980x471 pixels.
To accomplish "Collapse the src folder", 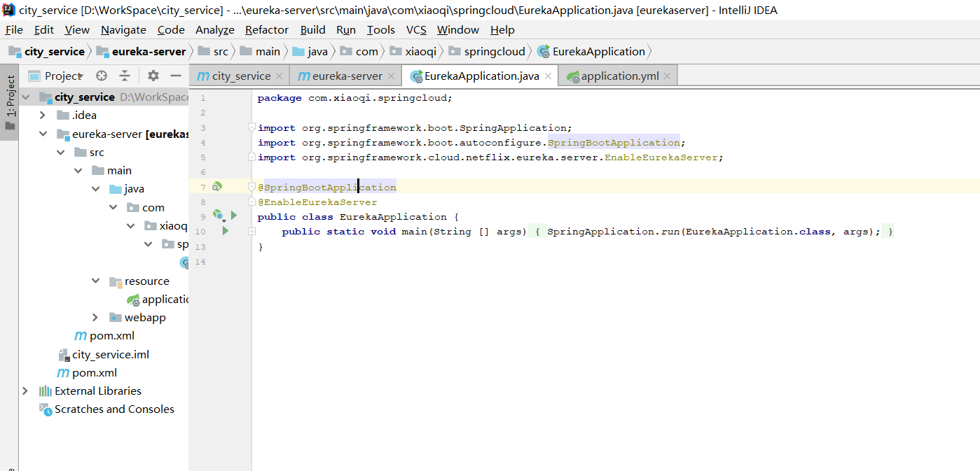I will click(60, 152).
